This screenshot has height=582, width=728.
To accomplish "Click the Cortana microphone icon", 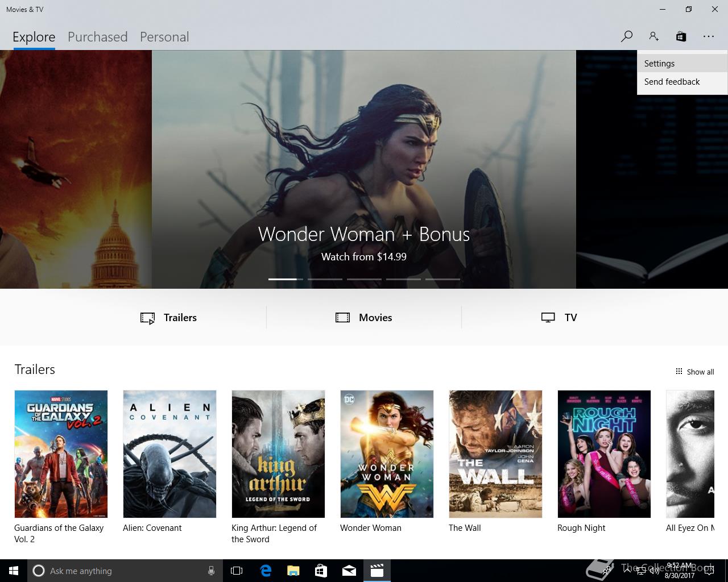I will click(211, 571).
